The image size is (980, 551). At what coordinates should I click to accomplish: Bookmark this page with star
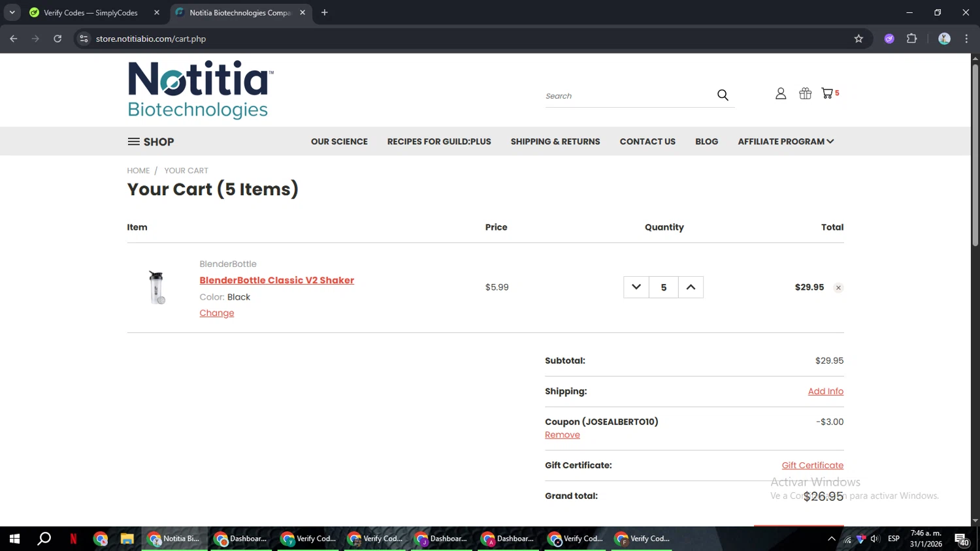(x=858, y=39)
